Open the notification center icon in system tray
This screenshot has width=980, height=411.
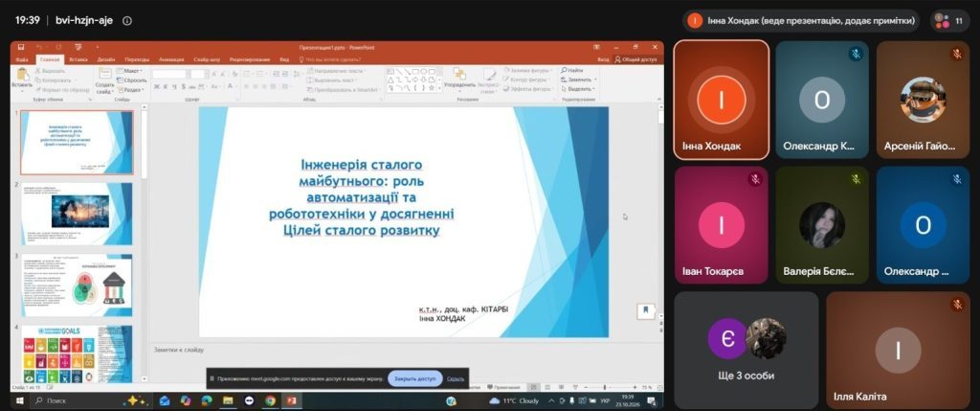pyautogui.click(x=651, y=400)
